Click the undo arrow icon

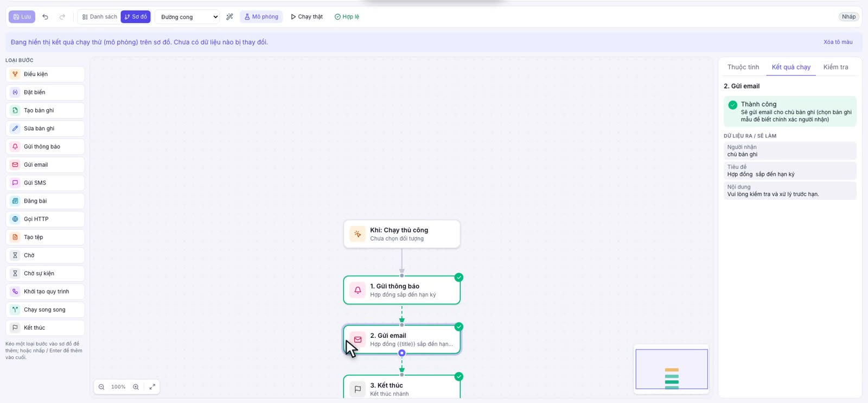[46, 17]
